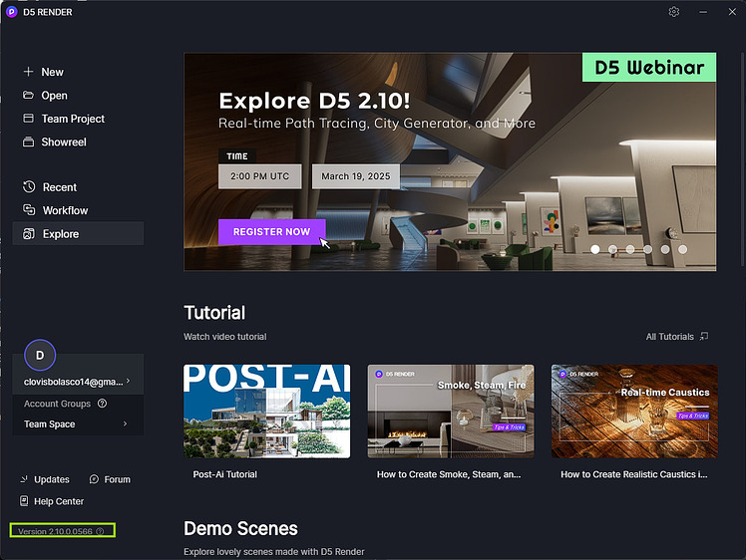
Task: Click the How to Create Smoke title
Action: pos(449,474)
